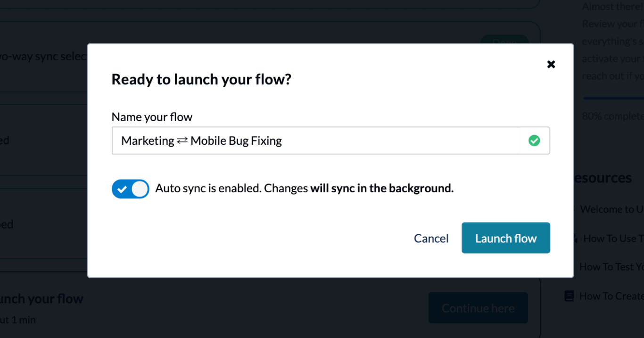Screen dimensions: 644x338
Task: Click the icon beside How To Use
Action: [x=576, y=239]
